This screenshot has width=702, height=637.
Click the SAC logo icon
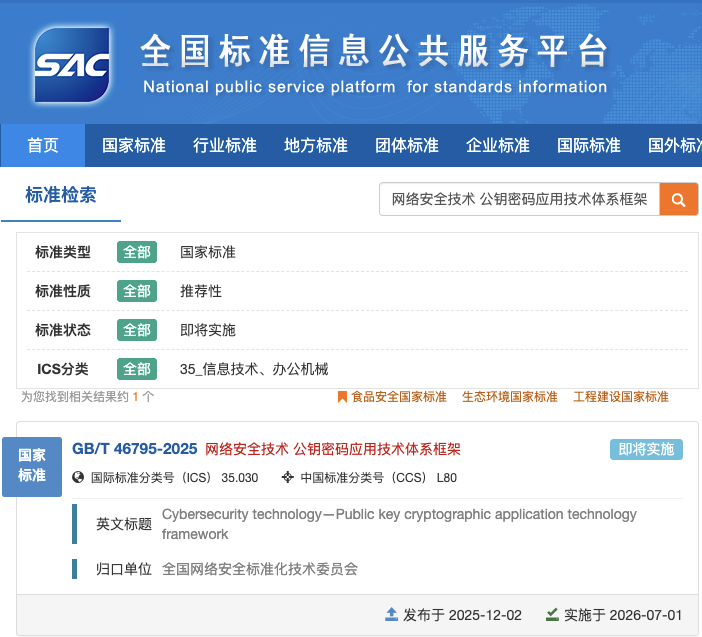click(71, 62)
